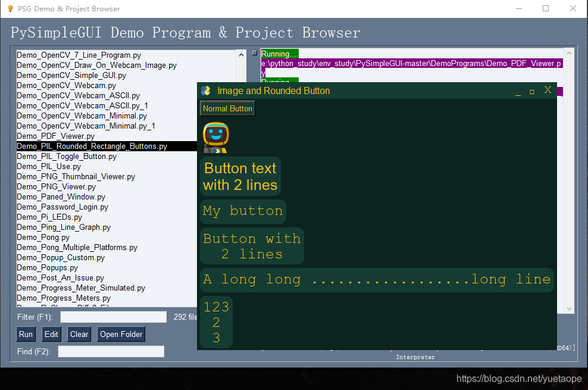Select Demo_PNG_Viewer.py
Image resolution: width=588 pixels, height=390 pixels.
click(x=57, y=187)
